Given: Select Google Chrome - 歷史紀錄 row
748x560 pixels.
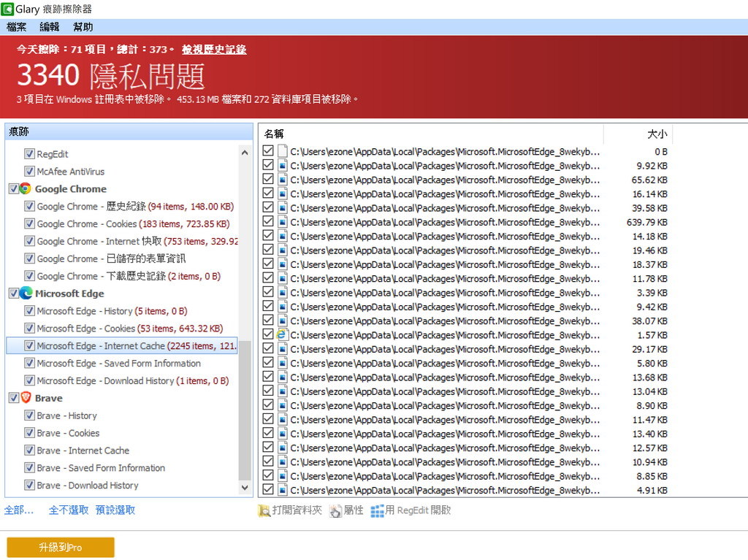Looking at the screenshot, I should pos(135,206).
